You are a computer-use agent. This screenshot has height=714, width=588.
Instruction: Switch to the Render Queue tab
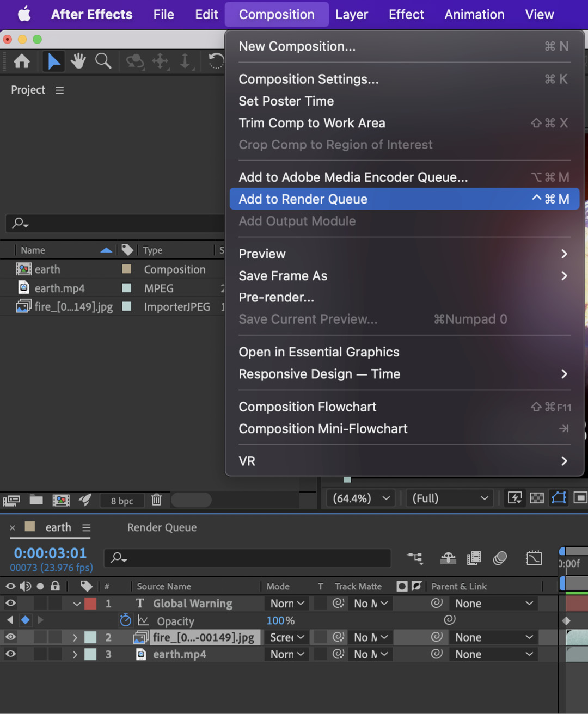[x=162, y=527]
